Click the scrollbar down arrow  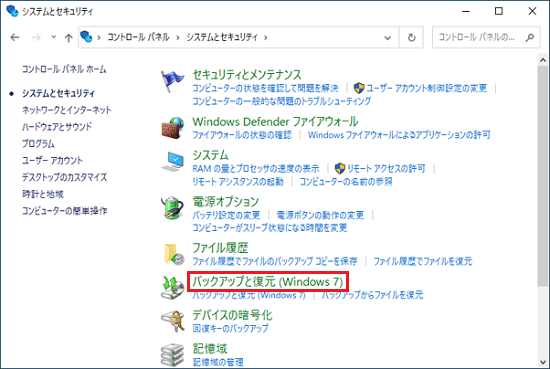543,362
